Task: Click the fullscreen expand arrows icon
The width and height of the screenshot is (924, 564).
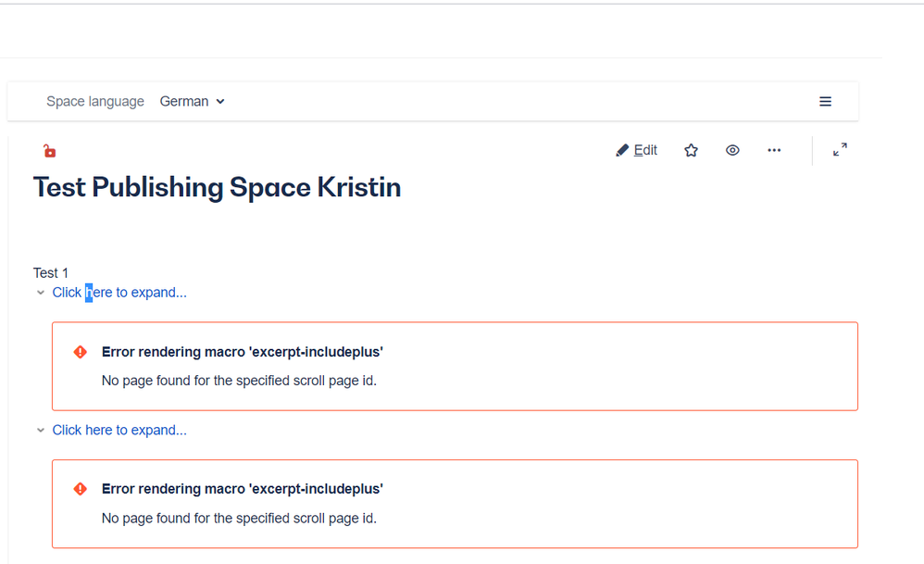Action: coord(840,149)
